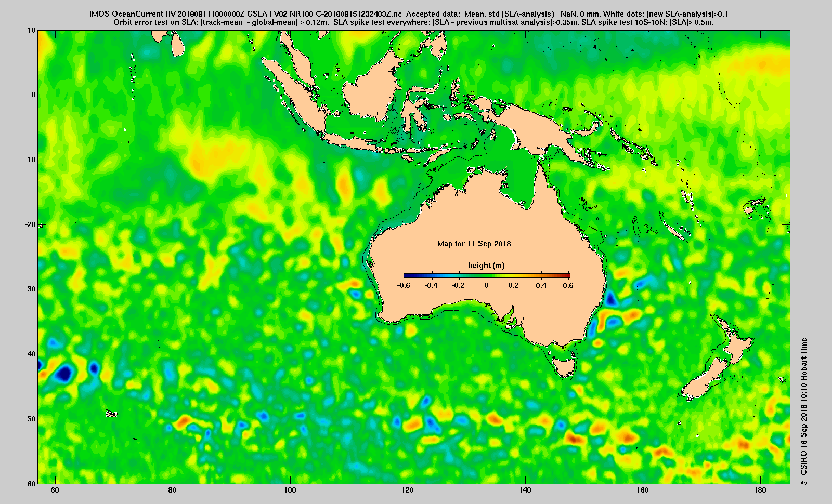Click the '-0.6' colorbar tick label
The image size is (832, 504).
point(404,285)
